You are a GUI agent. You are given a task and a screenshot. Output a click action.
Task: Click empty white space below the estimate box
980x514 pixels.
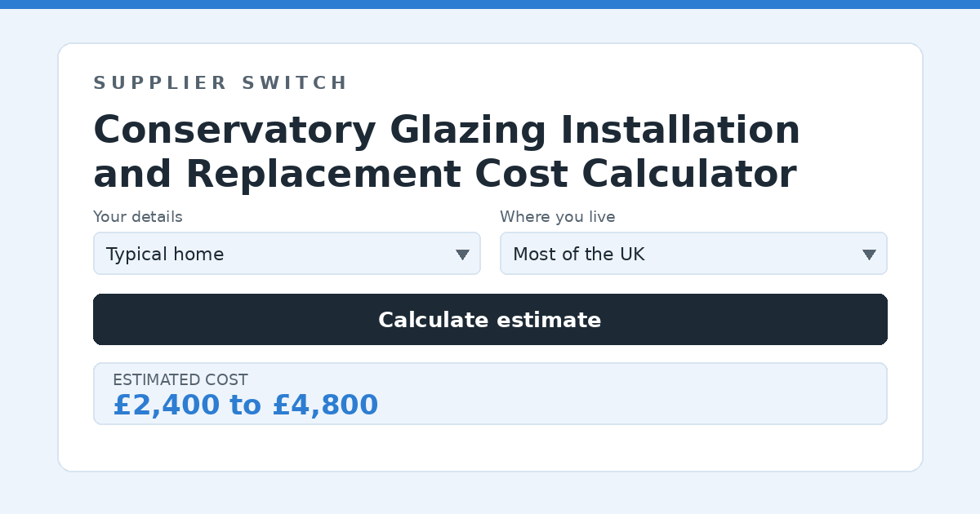(x=490, y=448)
